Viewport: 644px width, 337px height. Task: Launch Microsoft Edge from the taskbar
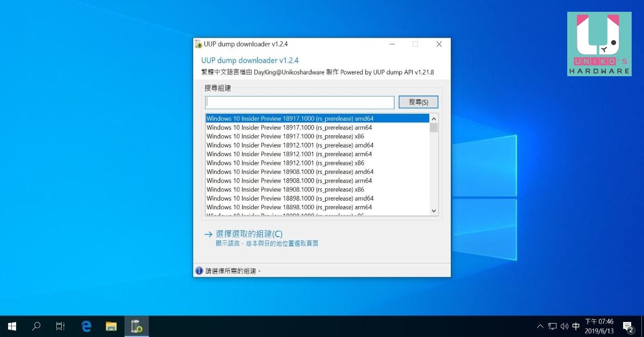click(86, 326)
